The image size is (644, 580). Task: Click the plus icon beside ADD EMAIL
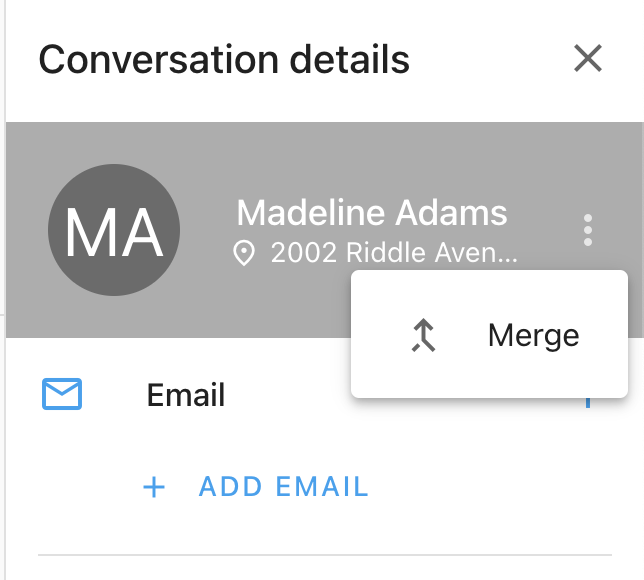[x=154, y=488]
